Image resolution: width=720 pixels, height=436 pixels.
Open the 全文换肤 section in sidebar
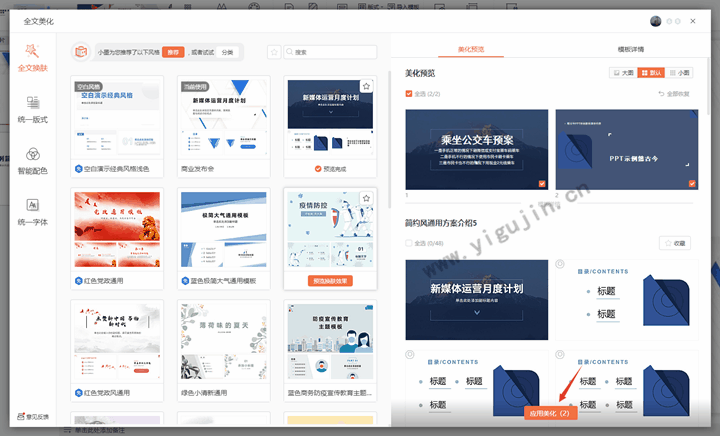[x=33, y=58]
